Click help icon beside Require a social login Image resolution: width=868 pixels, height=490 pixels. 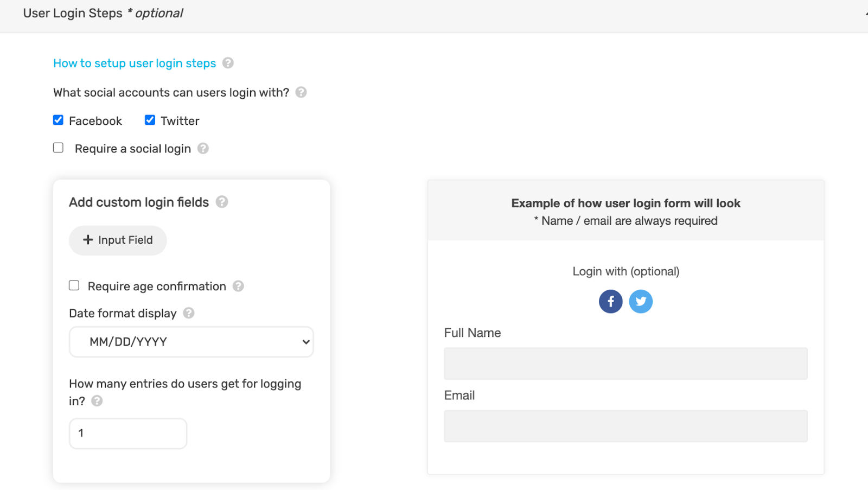tap(203, 149)
